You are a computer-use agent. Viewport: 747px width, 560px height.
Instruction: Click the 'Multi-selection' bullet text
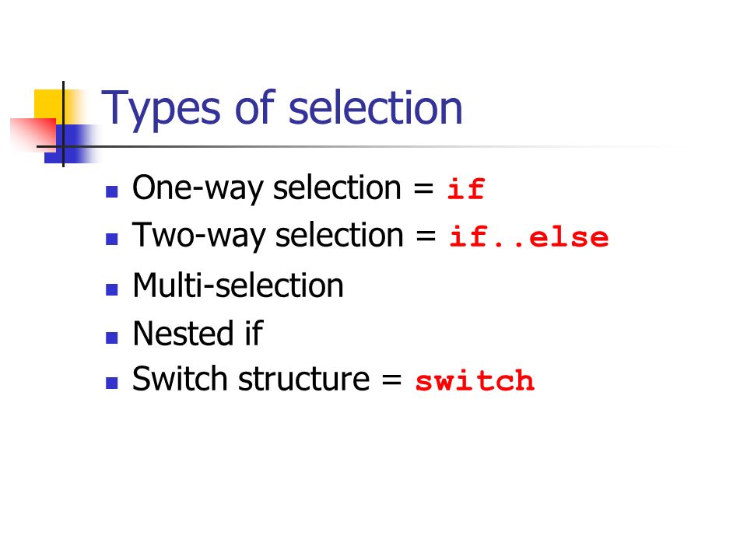[238, 285]
